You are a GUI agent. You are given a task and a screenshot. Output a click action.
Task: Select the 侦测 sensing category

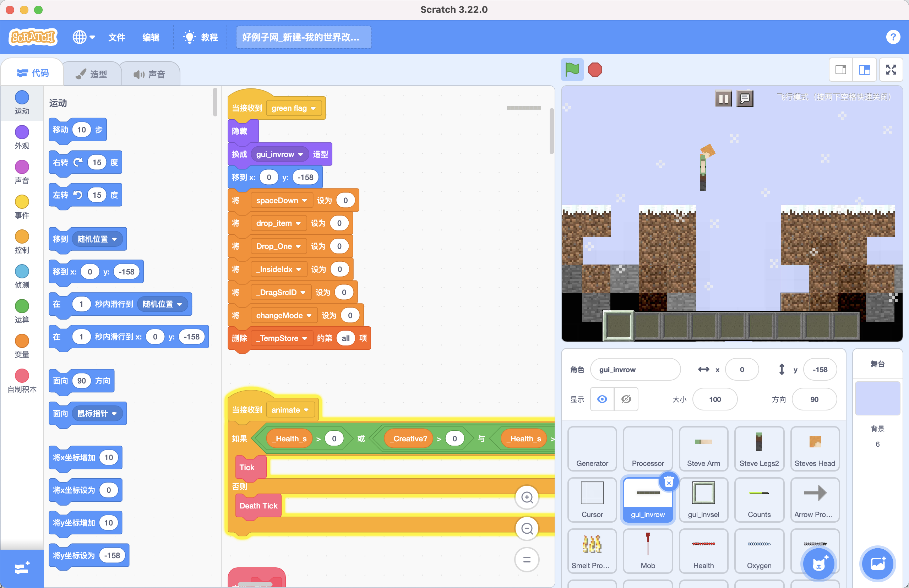click(x=22, y=277)
